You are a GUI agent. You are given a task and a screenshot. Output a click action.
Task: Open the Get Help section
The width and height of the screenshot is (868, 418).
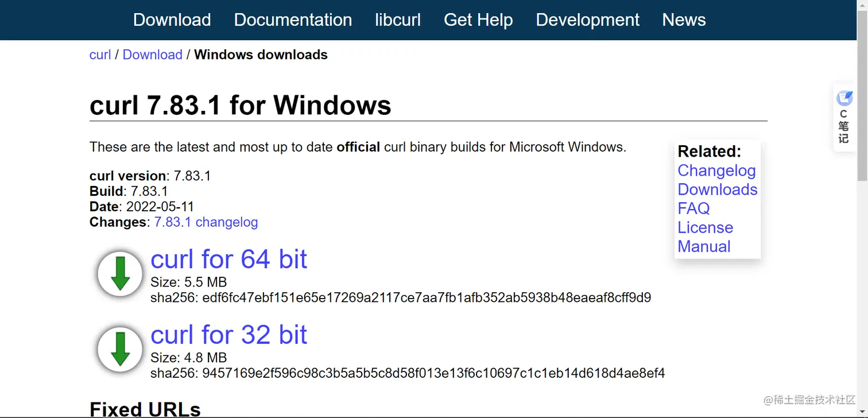coord(478,20)
